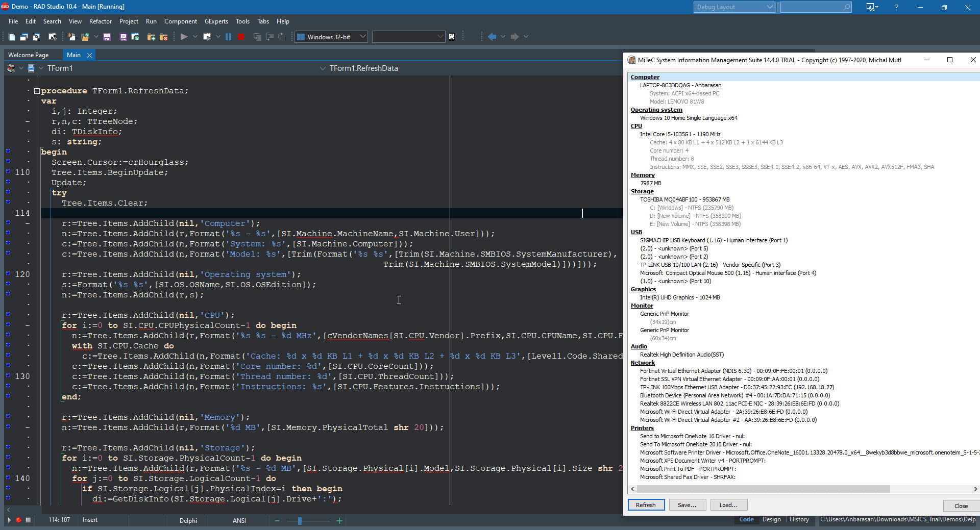
Task: Click the IDE search box in title bar
Action: click(816, 7)
